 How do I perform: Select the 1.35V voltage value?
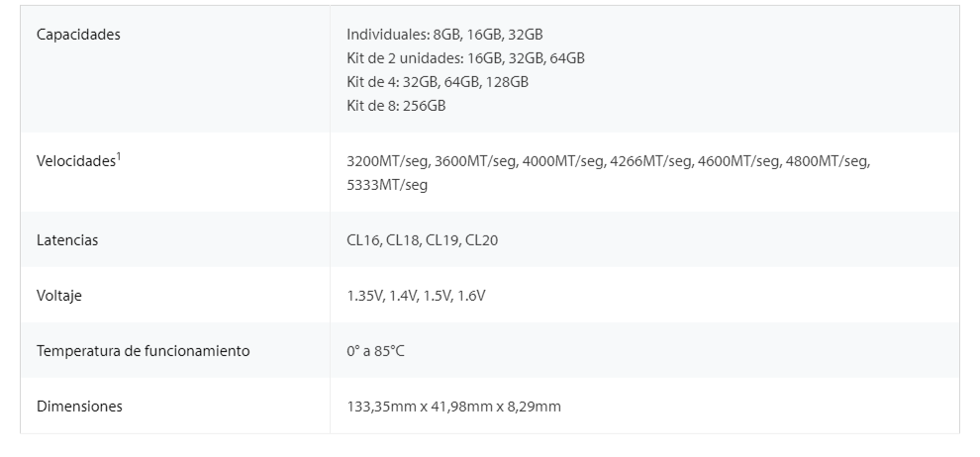pos(363,296)
